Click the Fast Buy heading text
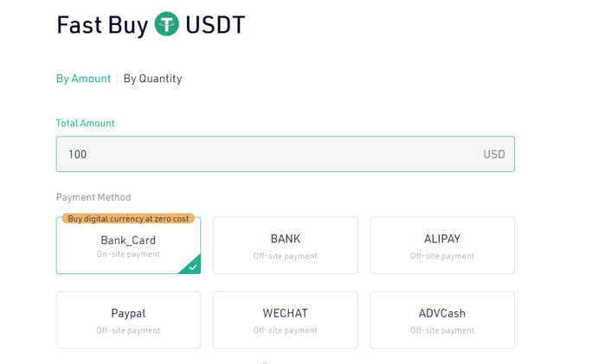605x364 pixels. click(x=102, y=25)
